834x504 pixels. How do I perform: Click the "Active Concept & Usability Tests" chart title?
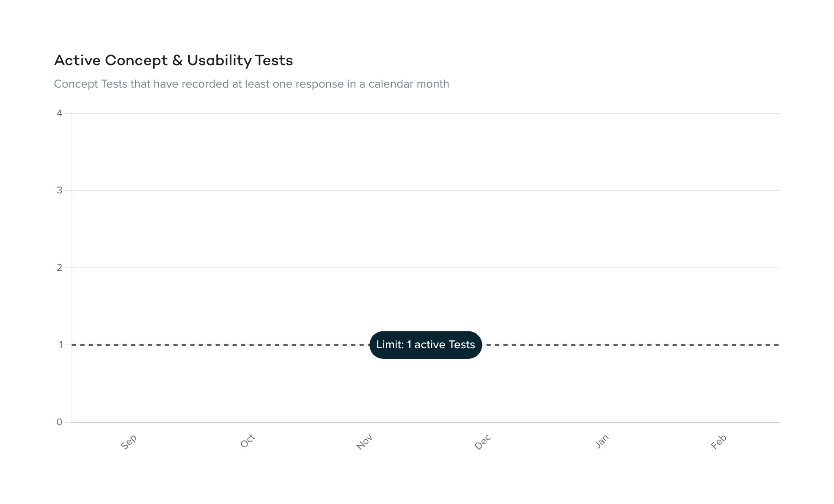click(x=173, y=61)
